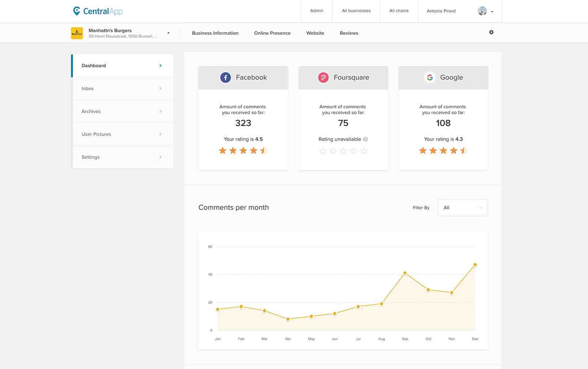588x369 pixels.
Task: Click the 323 Facebook comment count
Action: point(243,123)
